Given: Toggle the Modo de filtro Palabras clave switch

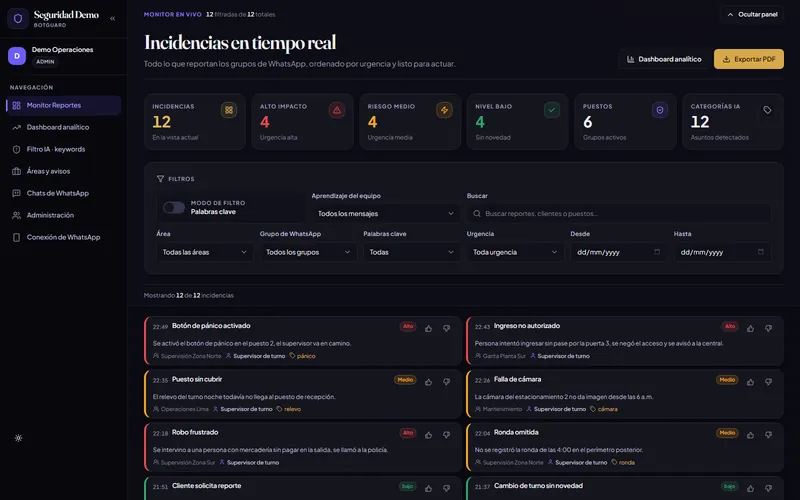Looking at the screenshot, I should coord(174,207).
